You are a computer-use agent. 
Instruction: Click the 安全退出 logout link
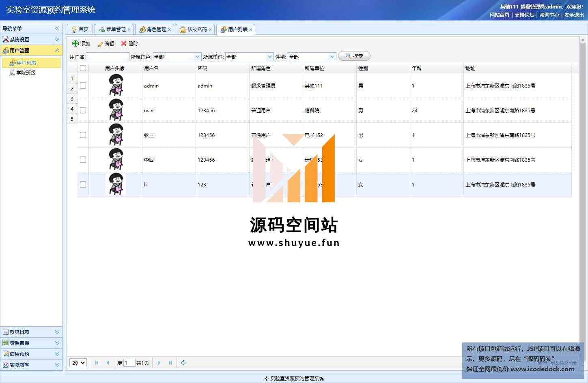pos(574,15)
